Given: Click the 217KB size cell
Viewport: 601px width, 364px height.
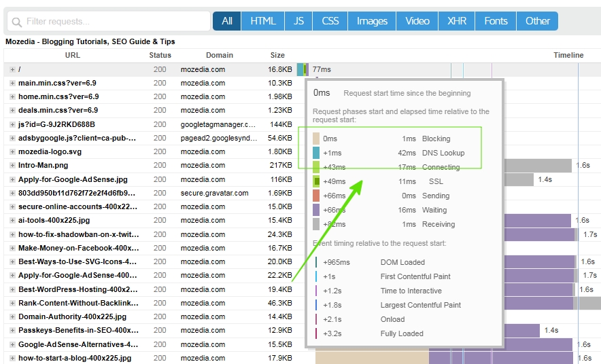Looking at the screenshot, I should click(281, 165).
